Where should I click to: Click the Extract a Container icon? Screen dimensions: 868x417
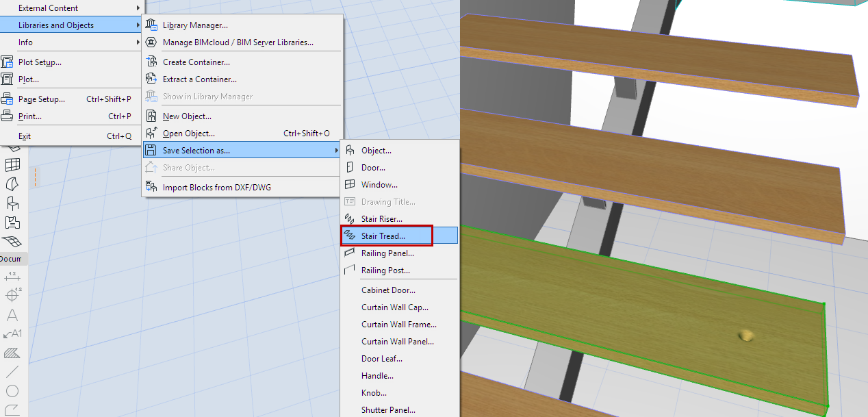[x=151, y=79]
